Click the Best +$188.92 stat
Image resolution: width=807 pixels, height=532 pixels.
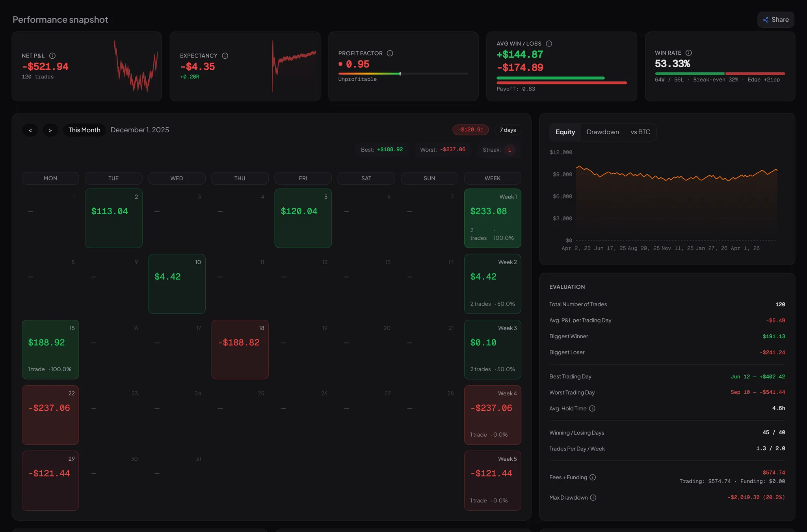[382, 150]
